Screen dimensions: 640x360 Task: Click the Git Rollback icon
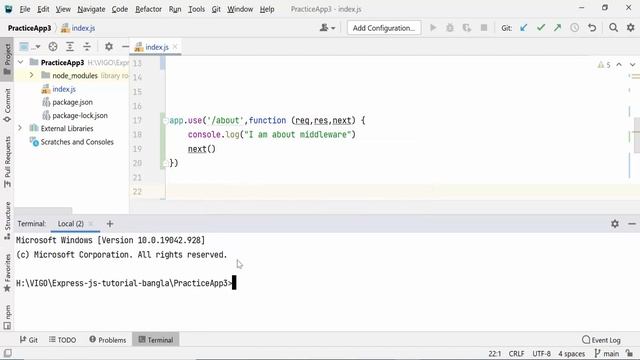[592, 28]
